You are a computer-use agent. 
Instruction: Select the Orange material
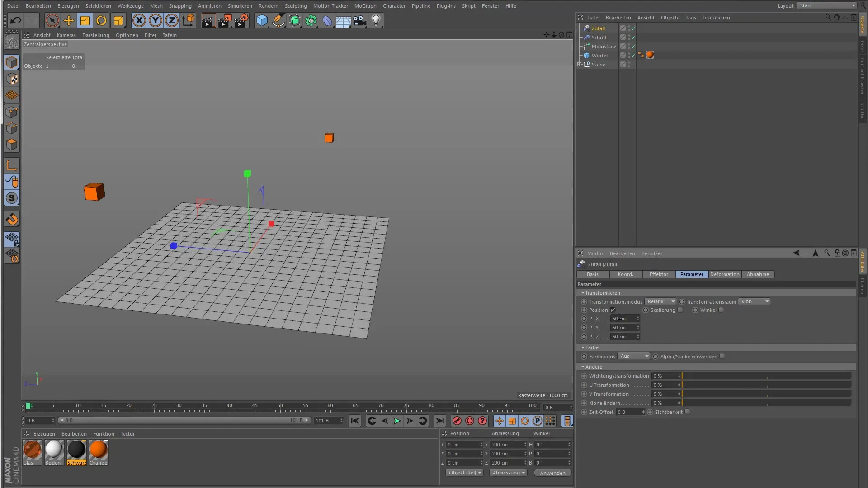(99, 452)
